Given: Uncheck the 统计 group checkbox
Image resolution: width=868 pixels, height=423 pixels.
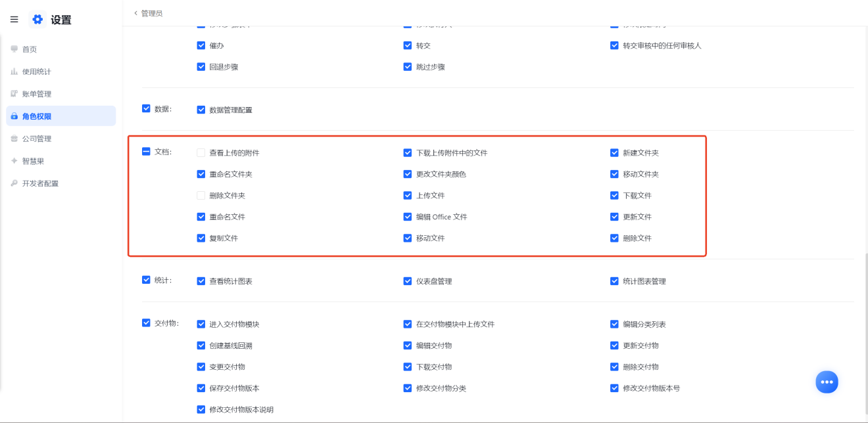Looking at the screenshot, I should [146, 280].
